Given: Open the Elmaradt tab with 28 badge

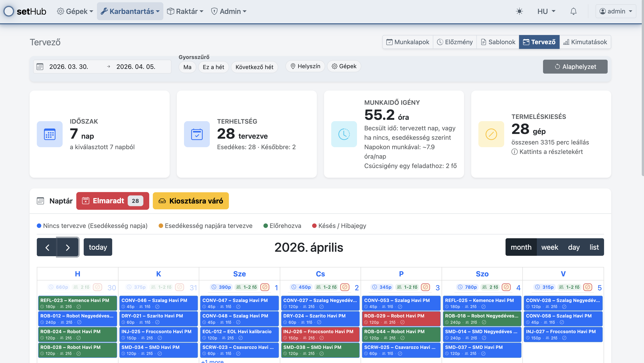Looking at the screenshot, I should click(112, 201).
